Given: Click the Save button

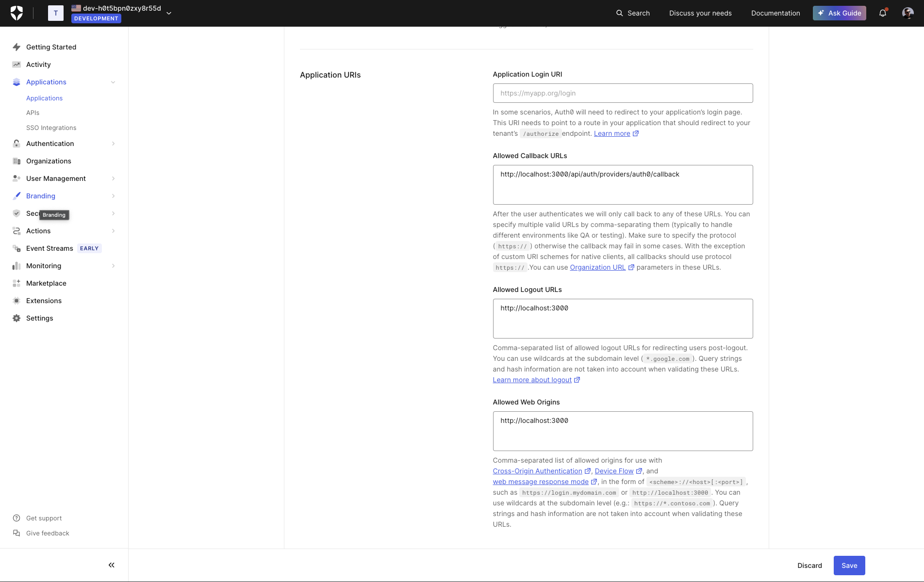Looking at the screenshot, I should tap(849, 566).
